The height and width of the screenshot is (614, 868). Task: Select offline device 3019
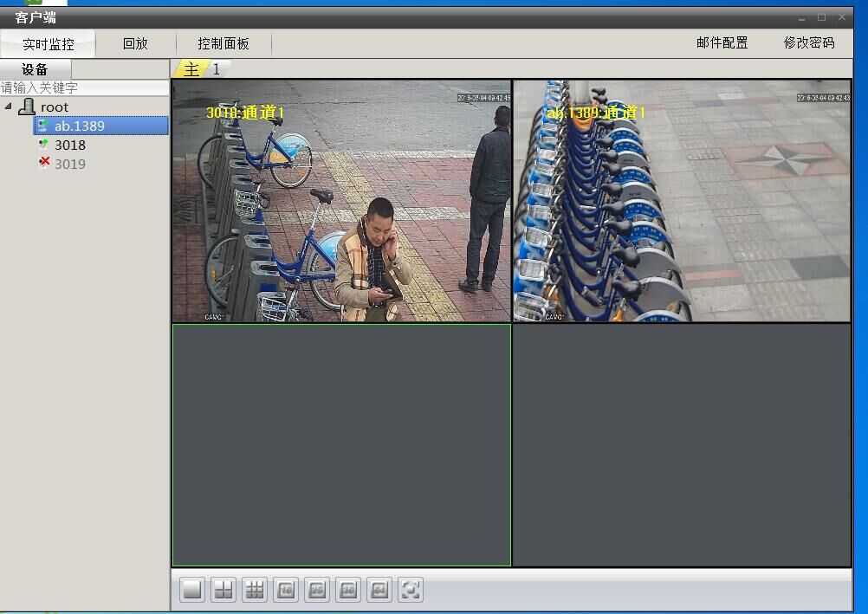pos(70,164)
